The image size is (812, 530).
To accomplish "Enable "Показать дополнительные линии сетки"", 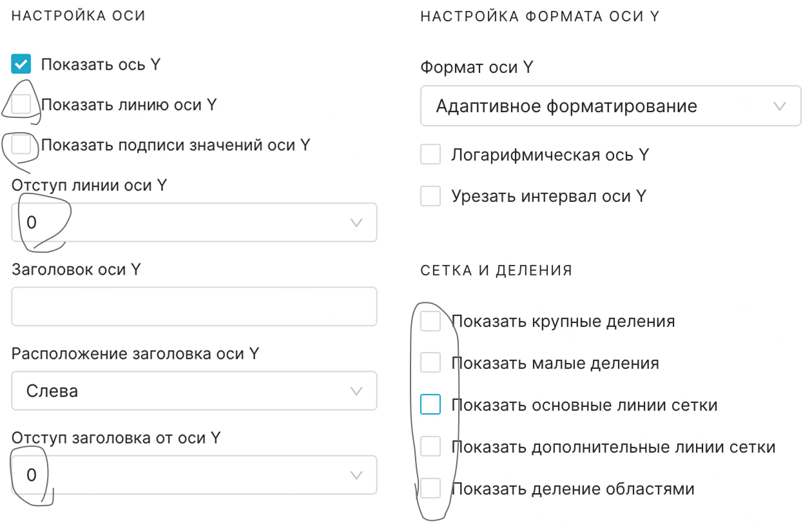I will pyautogui.click(x=430, y=446).
